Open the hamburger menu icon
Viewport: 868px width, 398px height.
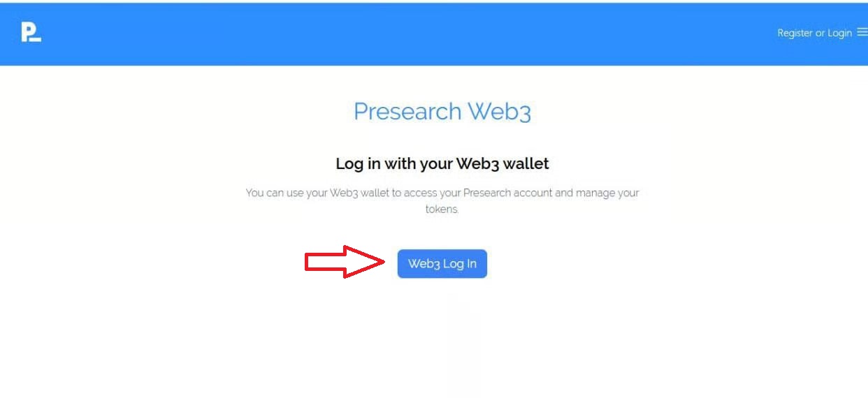[862, 32]
